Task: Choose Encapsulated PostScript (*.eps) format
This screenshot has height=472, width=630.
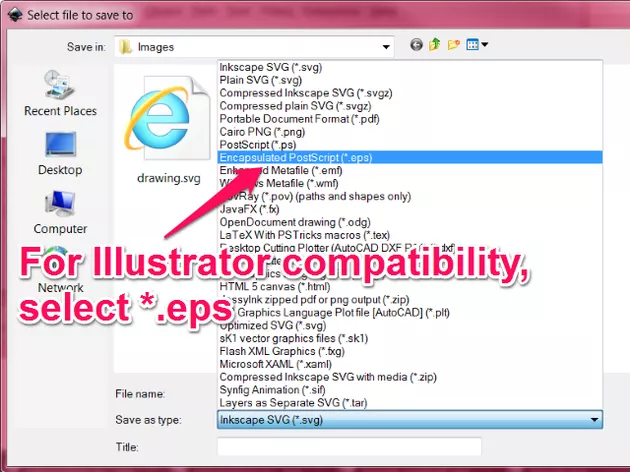Action: [x=297, y=157]
